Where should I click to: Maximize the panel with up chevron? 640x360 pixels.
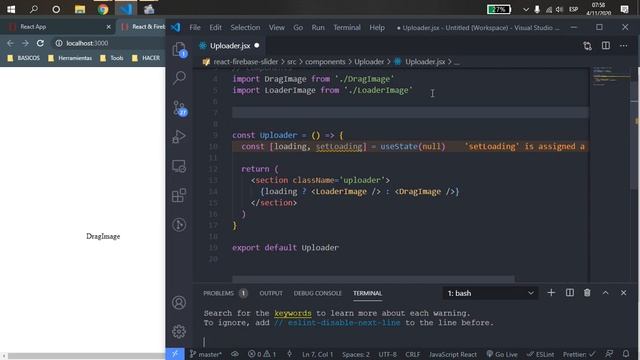click(606, 293)
